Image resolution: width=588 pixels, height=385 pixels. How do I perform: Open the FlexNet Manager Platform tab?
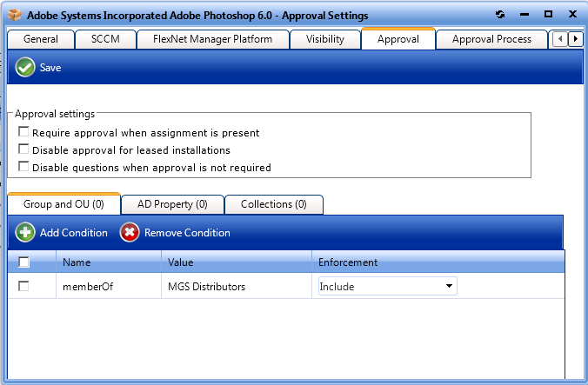[x=212, y=39]
